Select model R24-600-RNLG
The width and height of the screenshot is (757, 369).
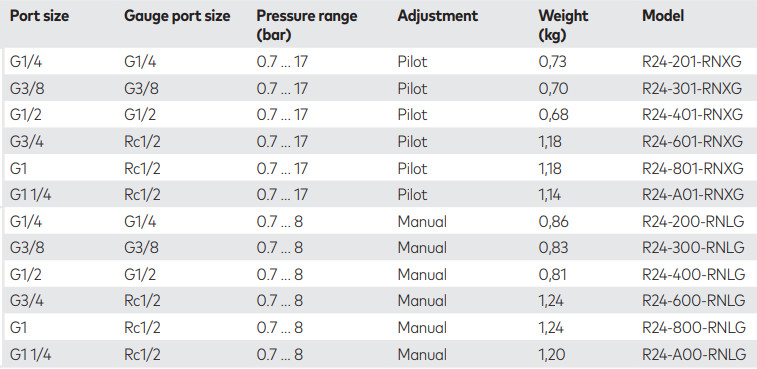(x=694, y=301)
